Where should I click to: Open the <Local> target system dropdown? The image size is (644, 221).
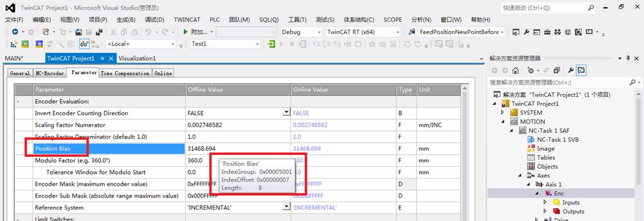tap(173, 44)
